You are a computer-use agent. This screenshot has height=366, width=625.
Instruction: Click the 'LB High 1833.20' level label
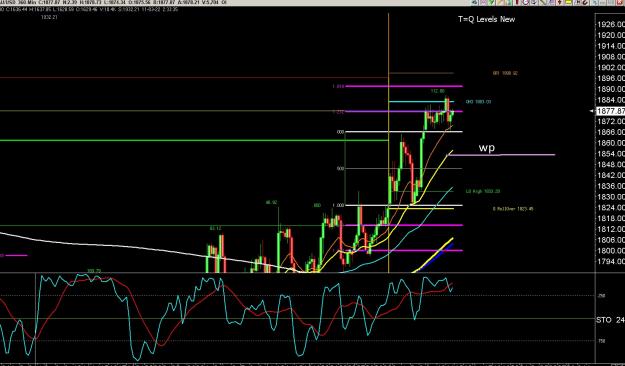[x=483, y=191]
